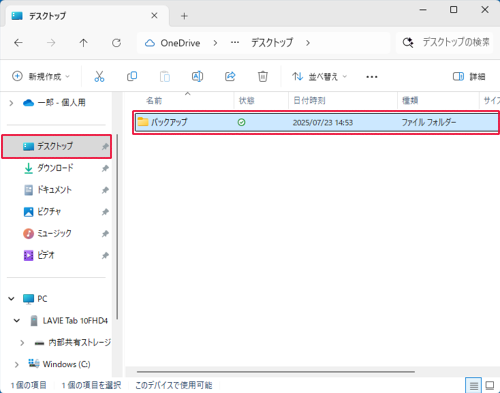Select 内部共有ストレージ in the tree
The height and width of the screenshot is (393, 500).
click(x=80, y=342)
